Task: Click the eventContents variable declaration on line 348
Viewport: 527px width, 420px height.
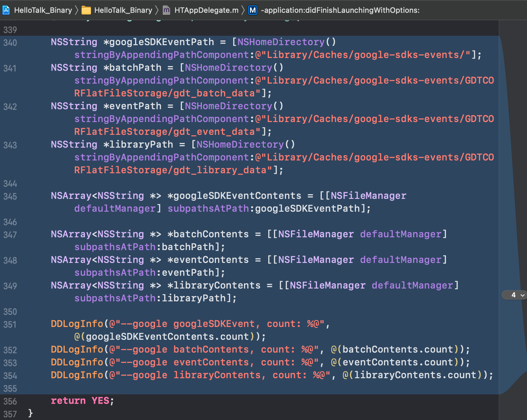Action: click(211, 260)
